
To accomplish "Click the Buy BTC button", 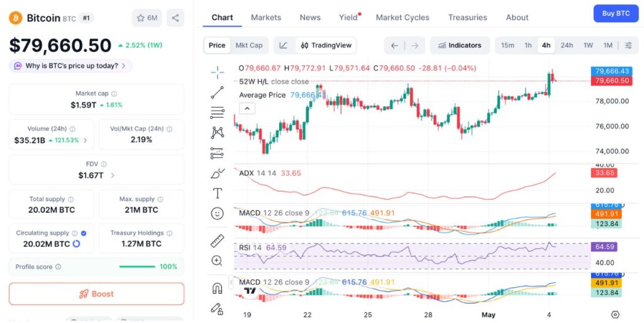I will pyautogui.click(x=616, y=14).
